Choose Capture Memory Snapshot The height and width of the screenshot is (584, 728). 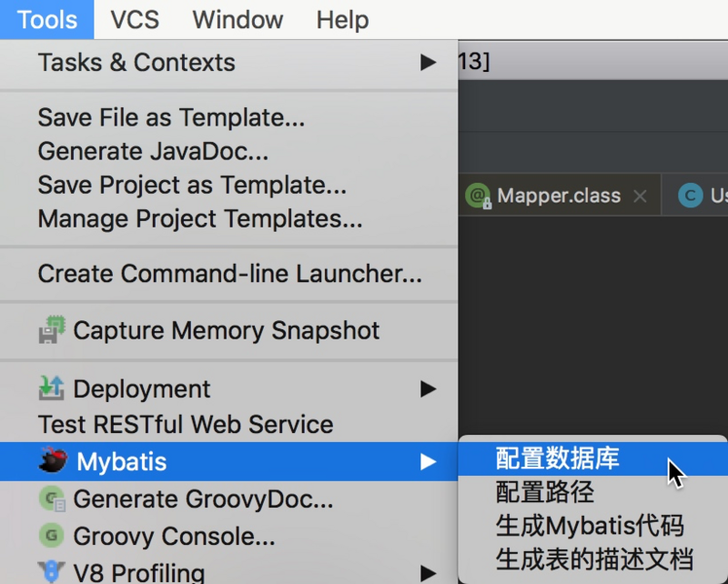click(x=229, y=330)
